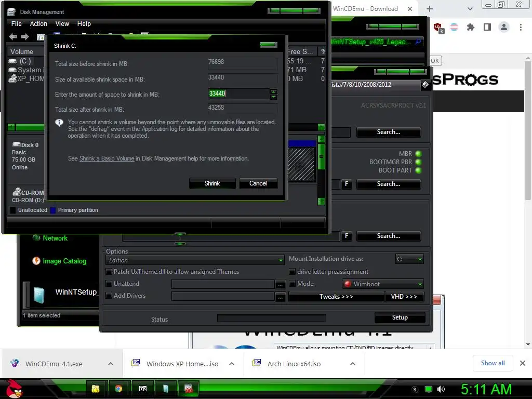Open the File menu in Disk Management
Screen dimensions: 532x399
click(16, 24)
